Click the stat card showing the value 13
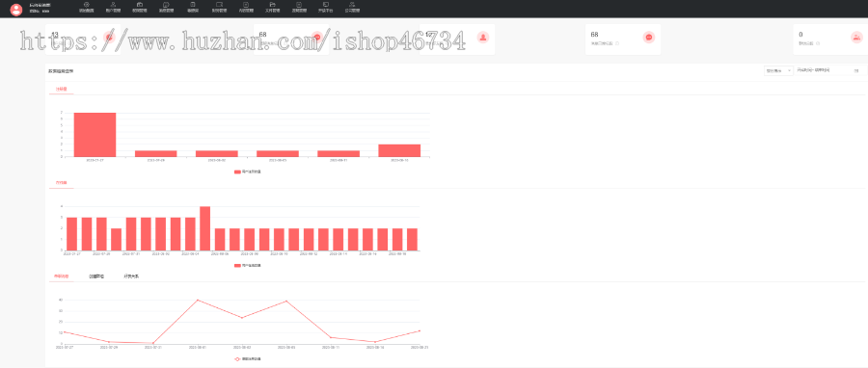868x368 pixels. click(x=83, y=39)
